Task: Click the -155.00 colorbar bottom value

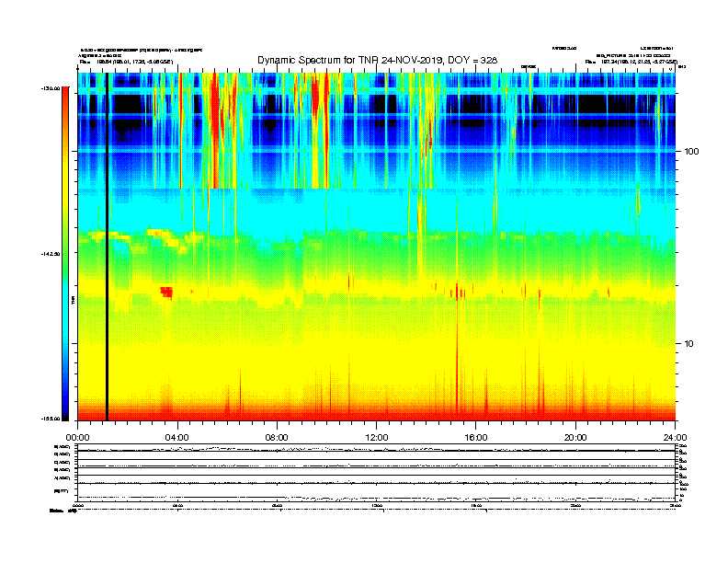Action: coord(51,419)
